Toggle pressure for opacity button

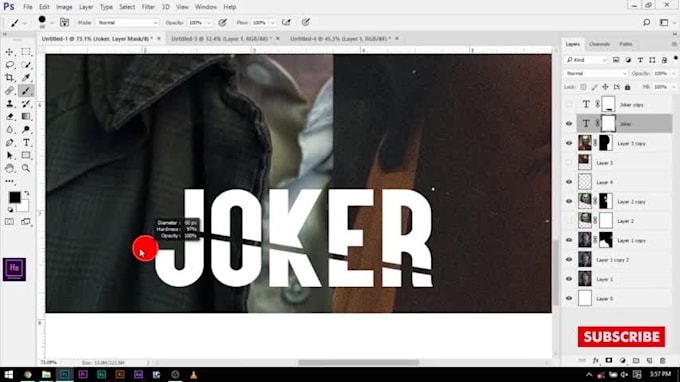tap(222, 22)
